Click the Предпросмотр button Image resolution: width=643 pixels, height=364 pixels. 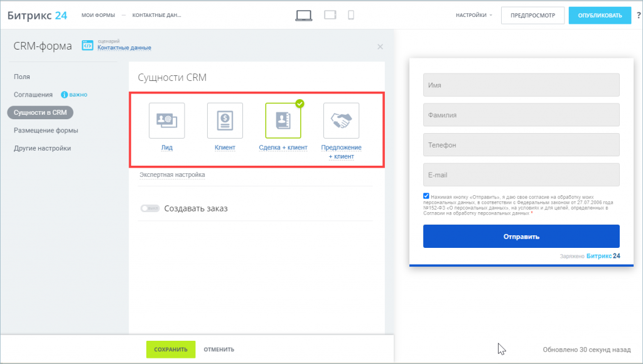click(x=532, y=16)
